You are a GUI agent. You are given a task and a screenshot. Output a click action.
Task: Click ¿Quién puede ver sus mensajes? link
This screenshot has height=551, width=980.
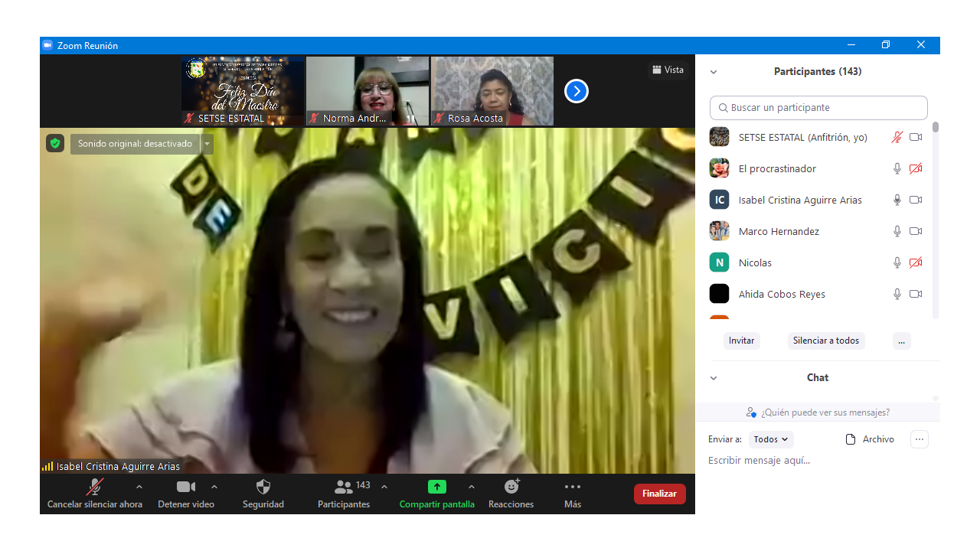[825, 412]
